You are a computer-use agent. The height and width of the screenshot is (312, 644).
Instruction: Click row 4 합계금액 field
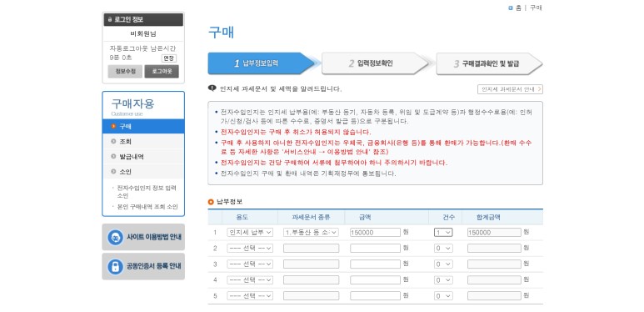(x=494, y=280)
